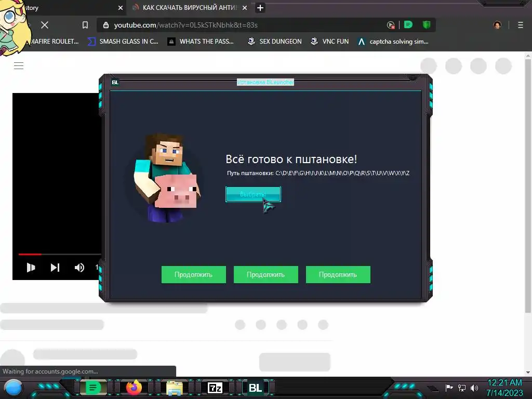Screen dimensions: 532x399
Task: Open network tray icon
Action: click(462, 388)
